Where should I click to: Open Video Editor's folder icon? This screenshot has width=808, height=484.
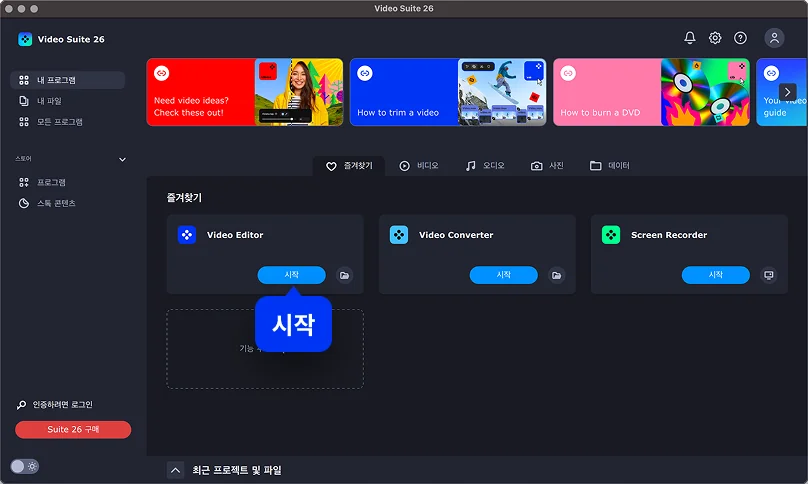pyautogui.click(x=344, y=275)
